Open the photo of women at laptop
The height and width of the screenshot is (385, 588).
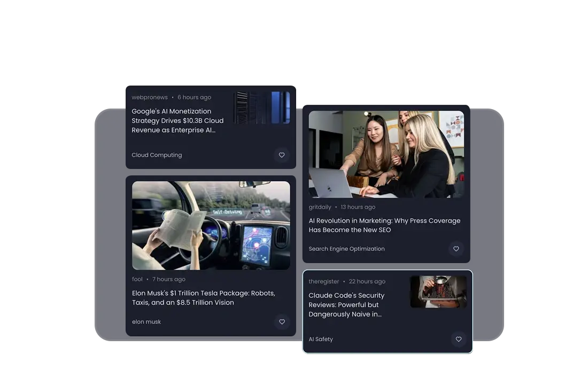[x=386, y=154]
